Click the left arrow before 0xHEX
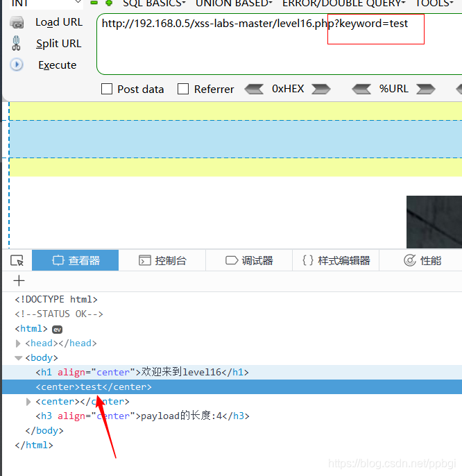Image resolution: width=462 pixels, height=476 pixels. [x=254, y=89]
